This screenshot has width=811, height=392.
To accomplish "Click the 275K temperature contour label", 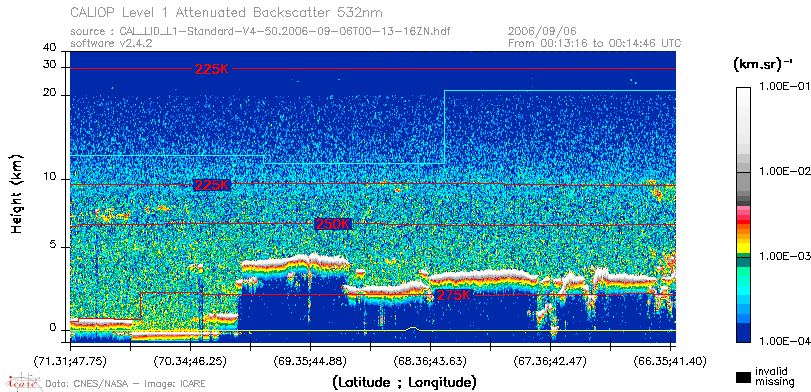I will (454, 295).
